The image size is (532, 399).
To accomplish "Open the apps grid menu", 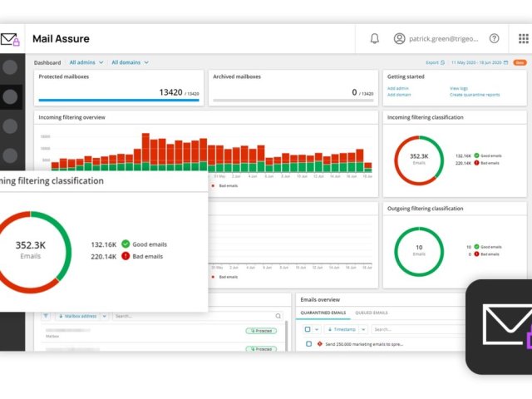I will pyautogui.click(x=523, y=38).
